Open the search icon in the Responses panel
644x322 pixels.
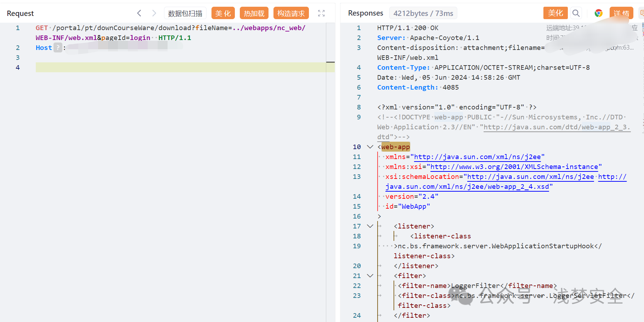click(576, 13)
